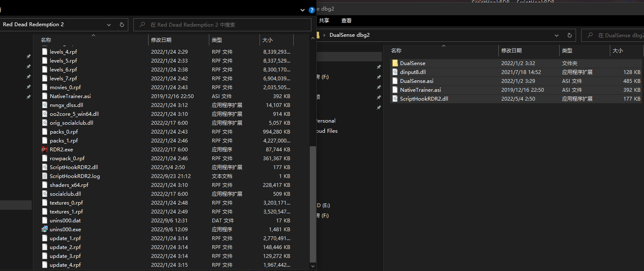This screenshot has height=271, width=644.
Task: Click the orig_socialclub.dll file icon
Action: (45, 123)
